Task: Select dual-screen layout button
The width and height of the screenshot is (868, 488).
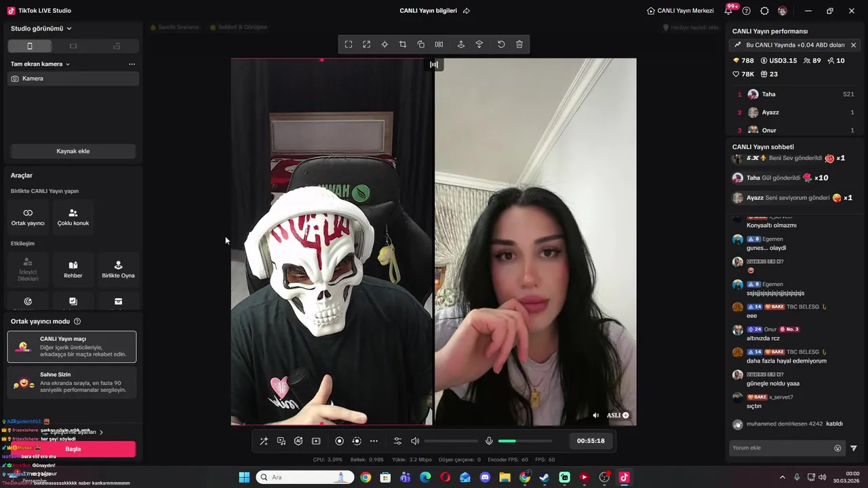Action: (117, 46)
